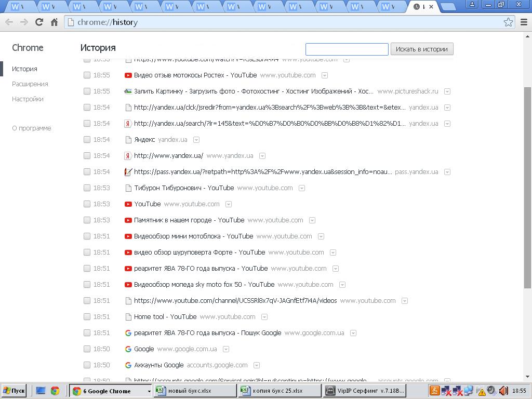The image size is (532, 399).
Task: Click YouTube icon of 'Видеообзор мини мотоблока'
Action: [x=128, y=236]
